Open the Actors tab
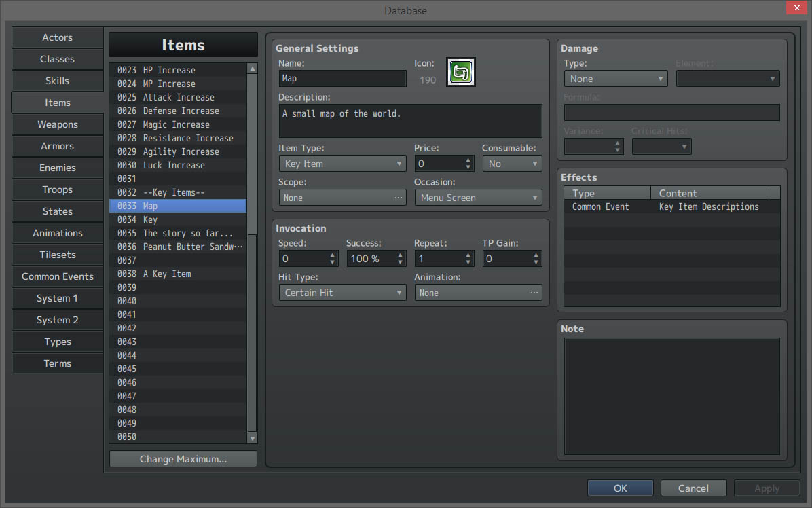Viewport: 812px width, 508px height. tap(58, 37)
